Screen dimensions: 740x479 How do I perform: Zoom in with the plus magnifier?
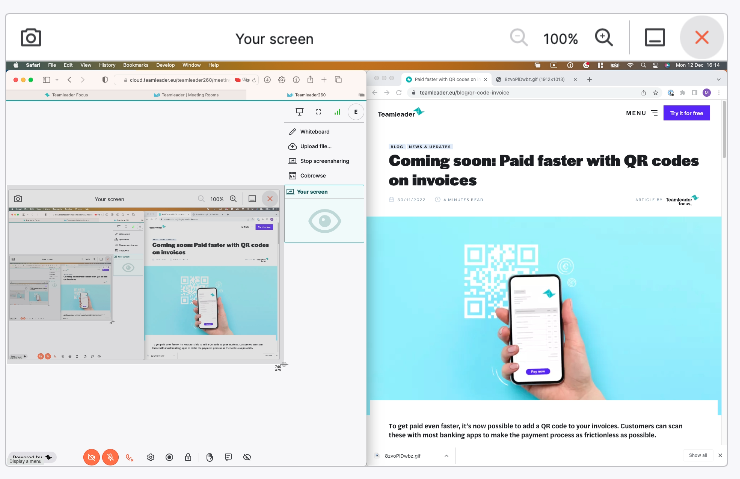604,37
